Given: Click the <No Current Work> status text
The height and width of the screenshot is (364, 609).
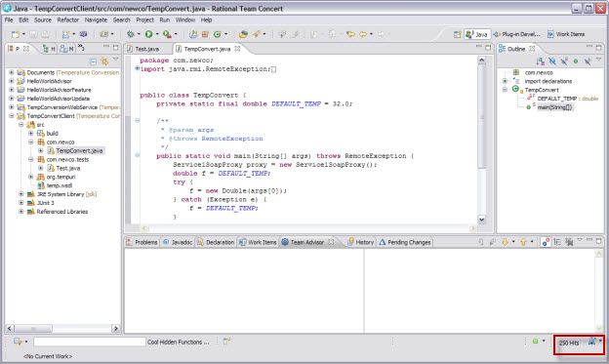Looking at the screenshot, I should [48, 356].
